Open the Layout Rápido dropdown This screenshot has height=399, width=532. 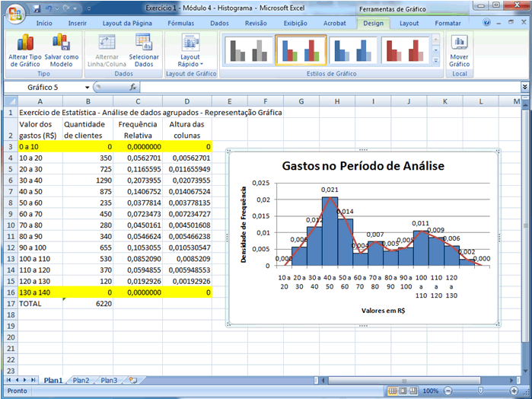tap(190, 50)
